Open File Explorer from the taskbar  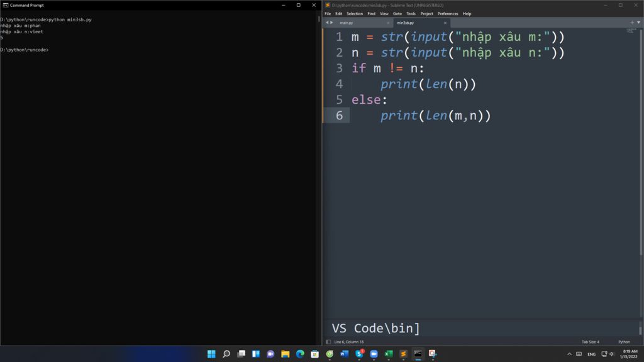(x=286, y=354)
